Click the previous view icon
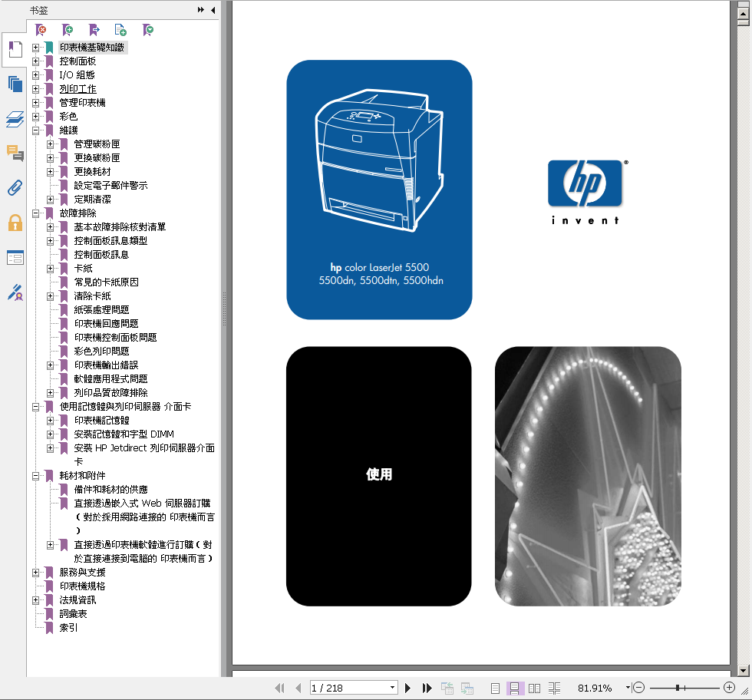752x700 pixels. pyautogui.click(x=447, y=688)
